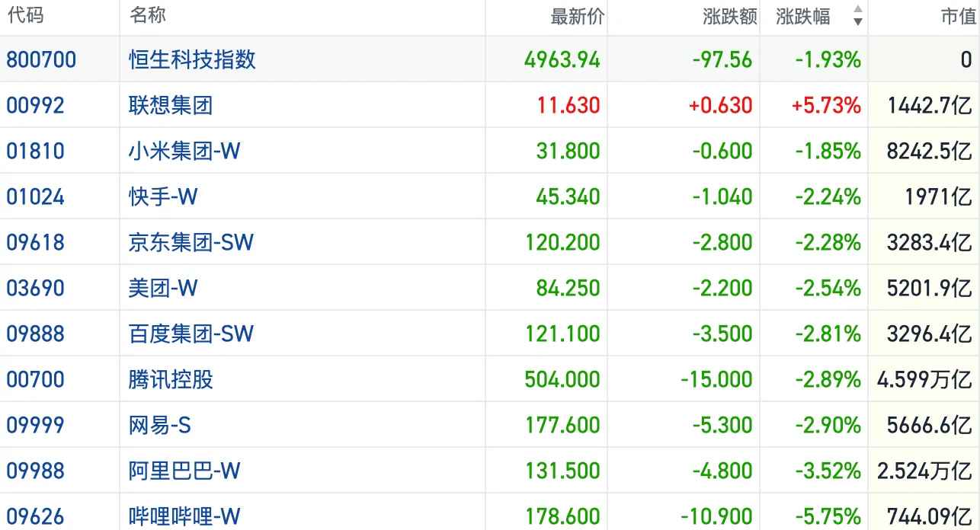The height and width of the screenshot is (530, 980).
Task: Open 腾讯控股 stock details
Action: [171, 379]
